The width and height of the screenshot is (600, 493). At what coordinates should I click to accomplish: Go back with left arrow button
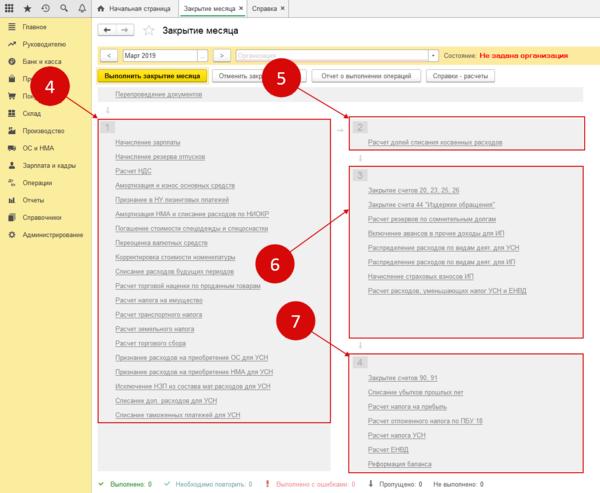pos(107,30)
